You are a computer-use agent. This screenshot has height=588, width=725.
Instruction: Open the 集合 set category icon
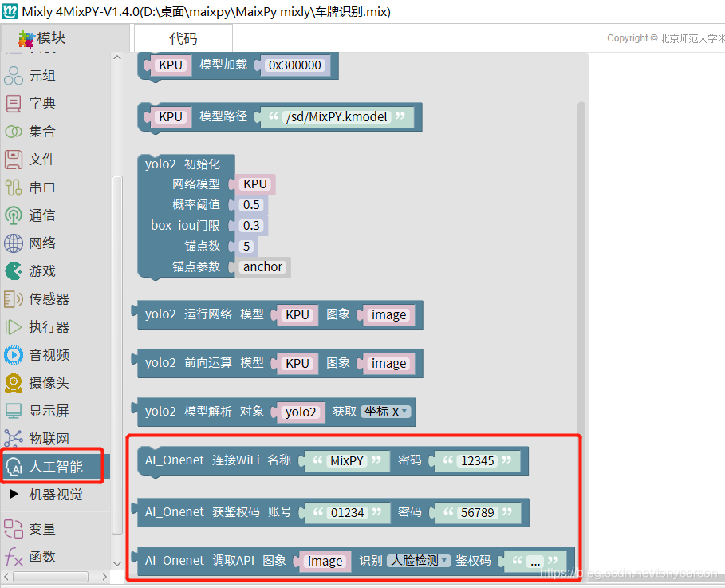click(x=14, y=132)
